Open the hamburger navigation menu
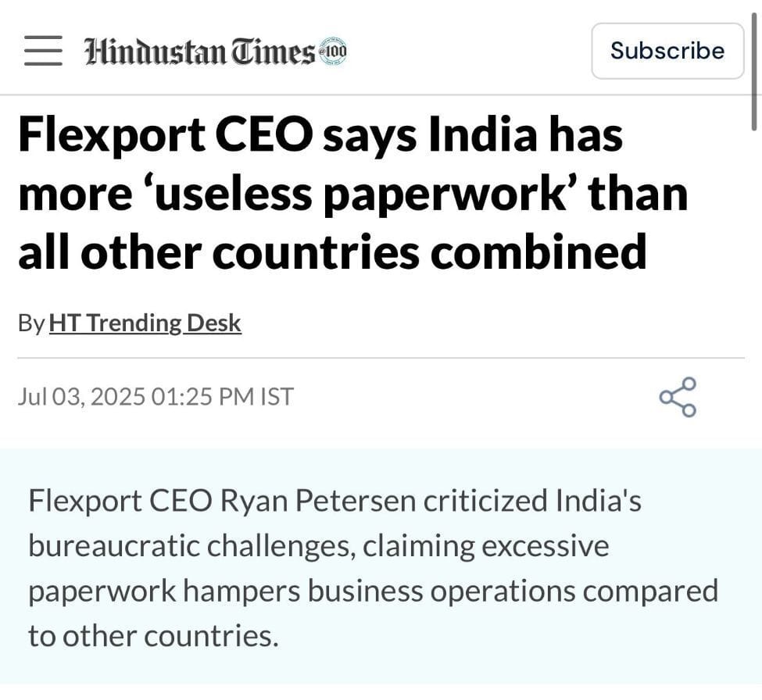762x700 pixels. 43,51
